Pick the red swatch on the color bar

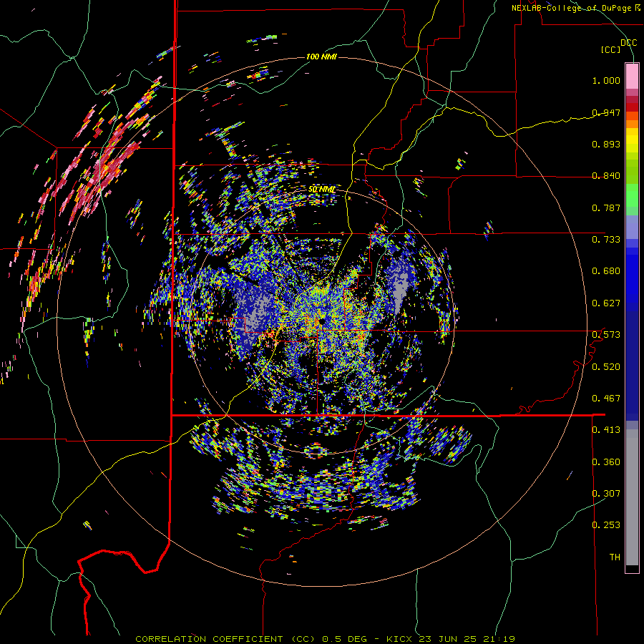[x=632, y=107]
